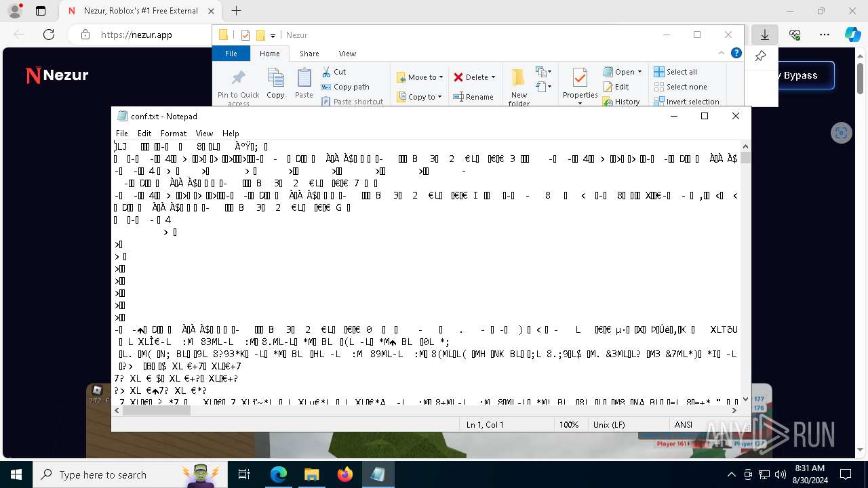868x488 pixels.
Task: Click the Properties checkmark icon
Action: [x=580, y=78]
